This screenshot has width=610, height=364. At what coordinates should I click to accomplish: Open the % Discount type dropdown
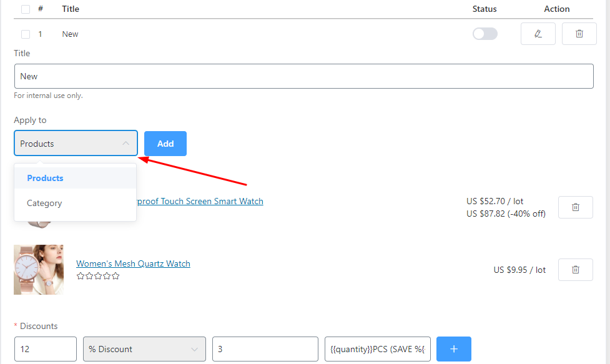click(x=144, y=348)
